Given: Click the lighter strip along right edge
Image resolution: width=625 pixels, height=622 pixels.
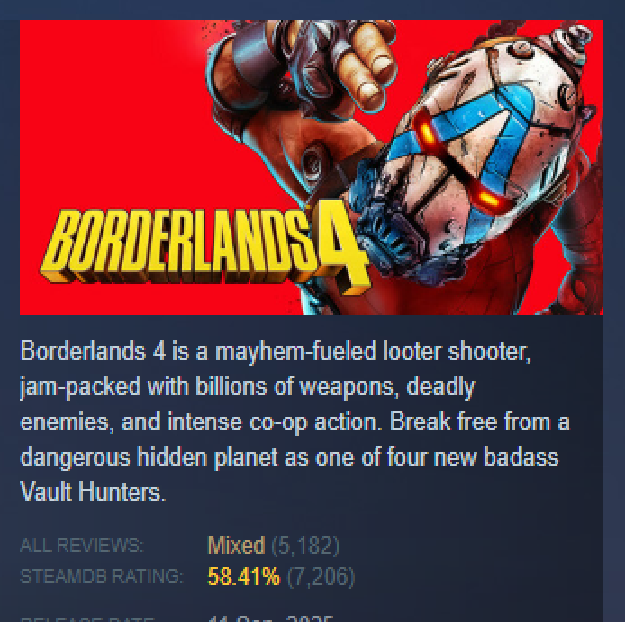Looking at the screenshot, I should (614, 319).
